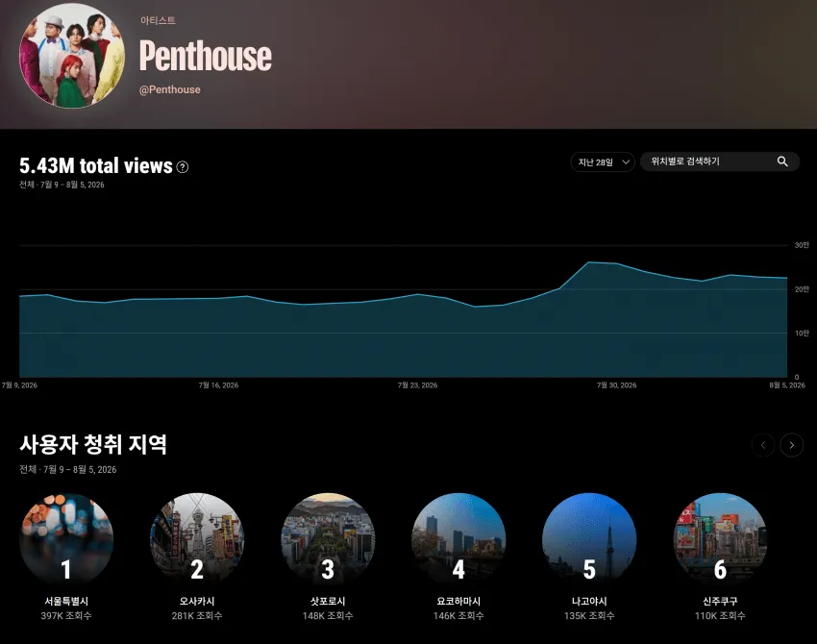Click the 7월 16, 2026 axis date label
The height and width of the screenshot is (644, 817).
point(218,385)
